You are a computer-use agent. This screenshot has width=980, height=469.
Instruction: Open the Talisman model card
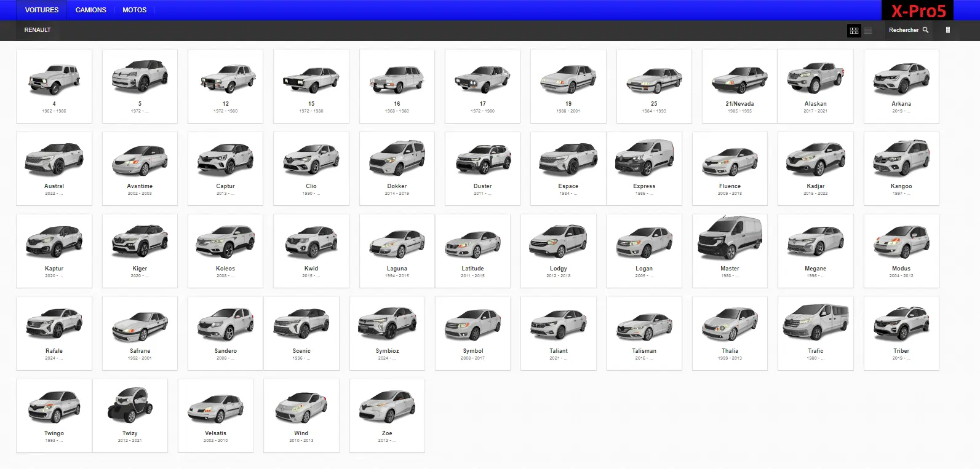click(644, 333)
